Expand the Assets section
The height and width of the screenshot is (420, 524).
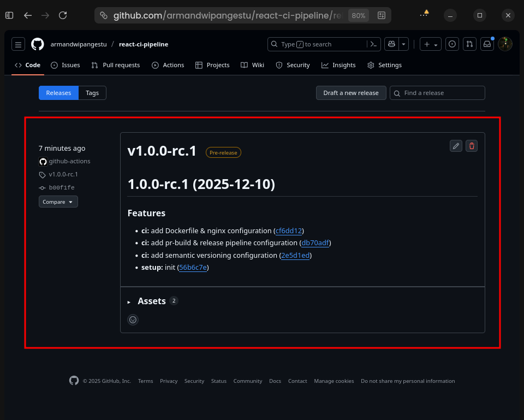151,300
